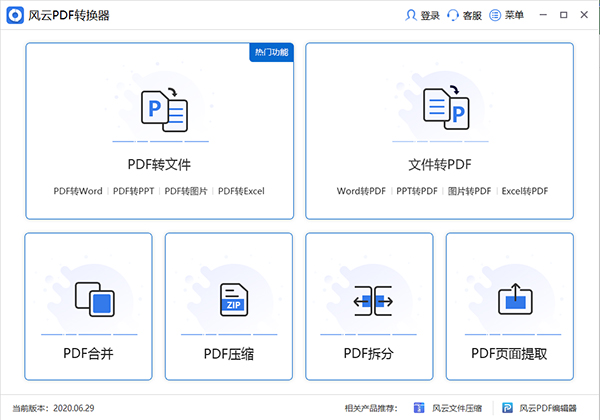Open 客服 customer service
Image resolution: width=600 pixels, height=420 pixels.
coord(465,15)
